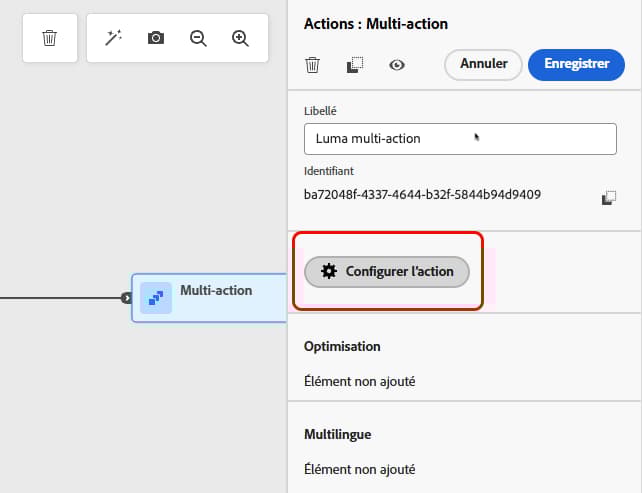
Task: Copy the Identifiant value with the copy icon
Action: tap(608, 198)
